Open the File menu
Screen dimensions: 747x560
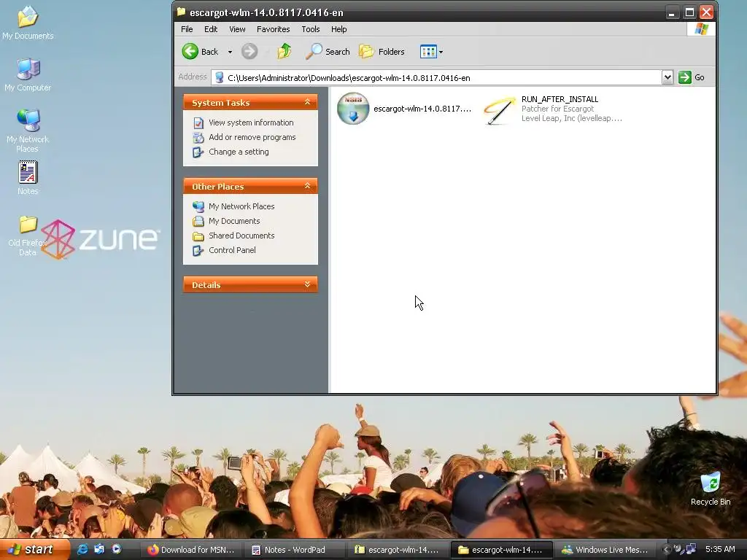187,29
